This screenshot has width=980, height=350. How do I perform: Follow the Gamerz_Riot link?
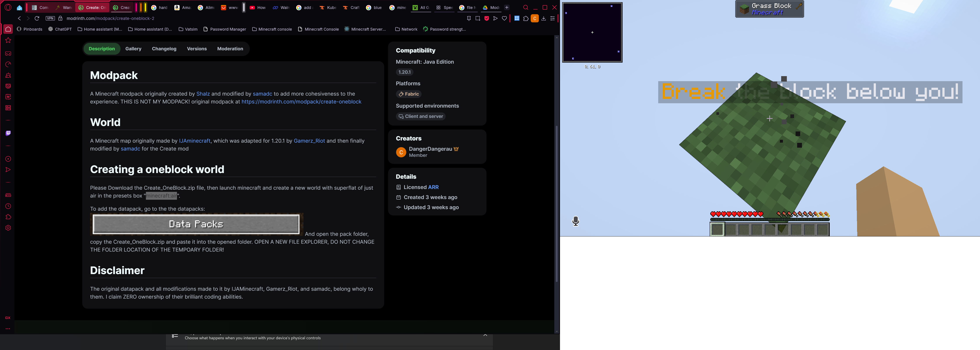coord(309,141)
